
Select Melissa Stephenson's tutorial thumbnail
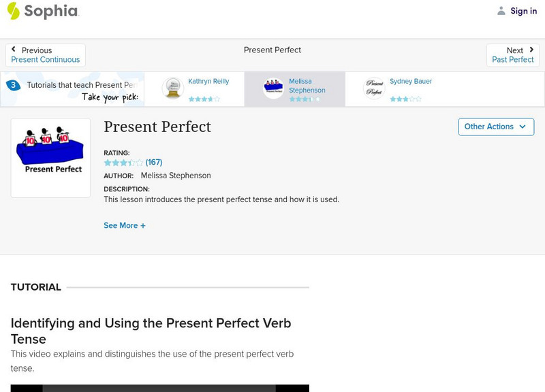pyautogui.click(x=272, y=88)
